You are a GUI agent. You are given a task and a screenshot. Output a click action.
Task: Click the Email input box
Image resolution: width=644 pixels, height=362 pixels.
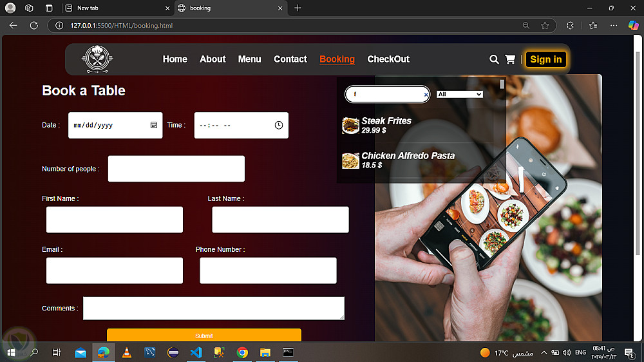pos(114,271)
